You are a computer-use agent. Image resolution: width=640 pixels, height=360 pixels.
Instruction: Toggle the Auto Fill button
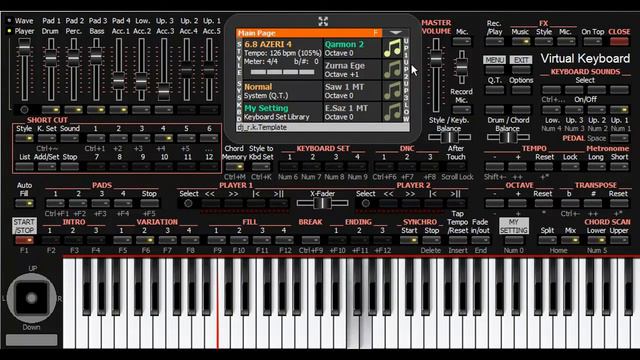pyautogui.click(x=24, y=203)
